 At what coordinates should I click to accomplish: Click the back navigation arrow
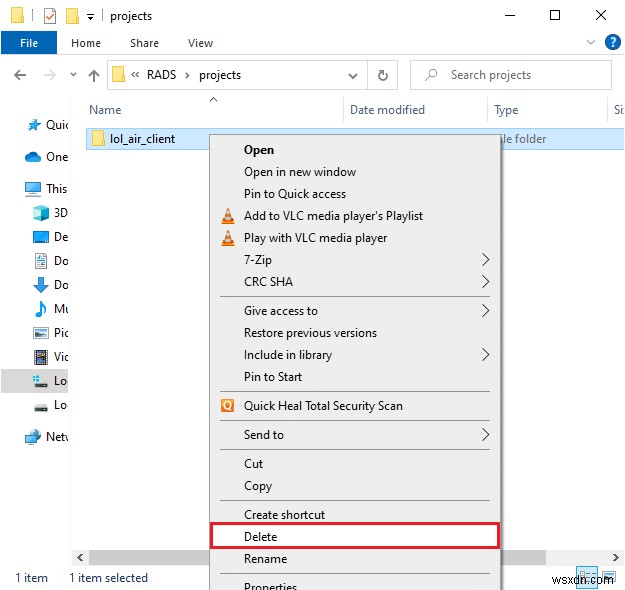coord(20,75)
